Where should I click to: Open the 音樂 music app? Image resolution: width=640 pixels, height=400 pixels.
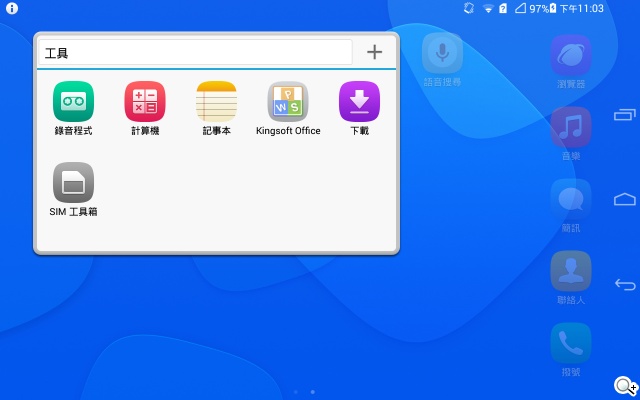pyautogui.click(x=571, y=127)
